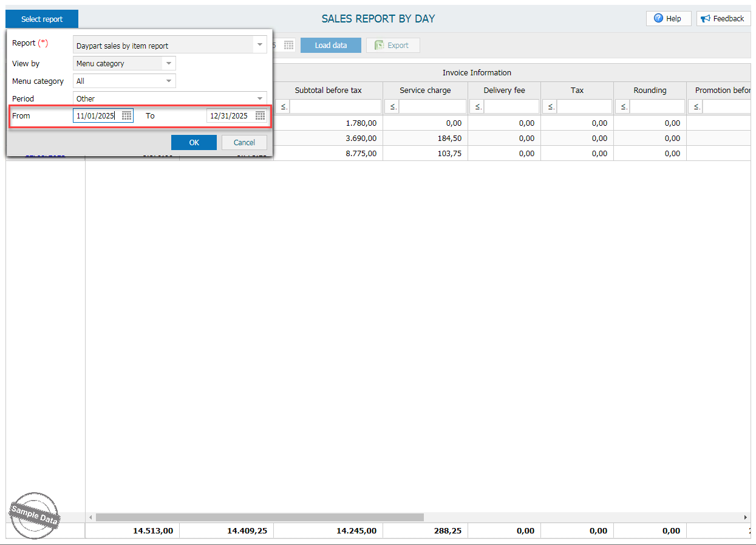Open Feedback via the megaphone button
The image size is (756, 545).
723,19
